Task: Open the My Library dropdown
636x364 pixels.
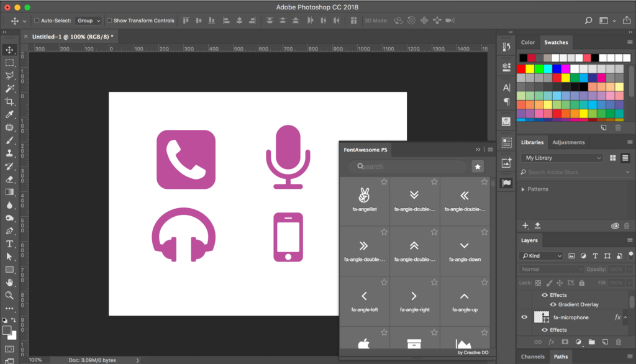Action: (562, 158)
